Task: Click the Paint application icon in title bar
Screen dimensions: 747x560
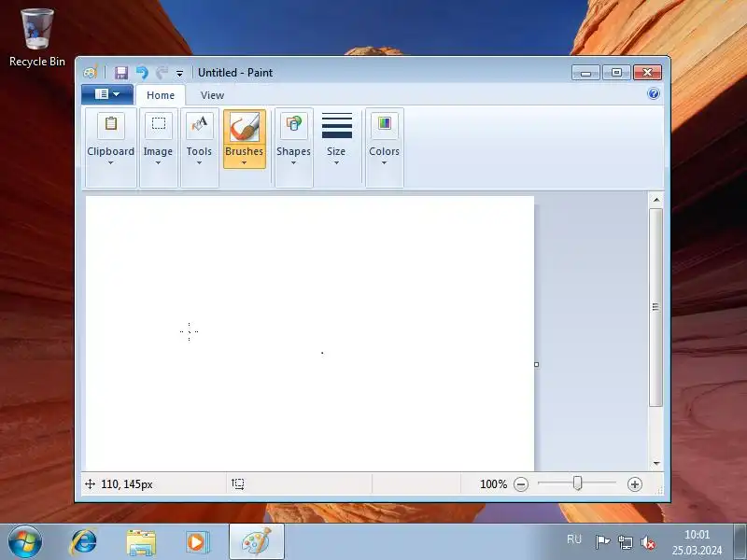Action: point(91,73)
